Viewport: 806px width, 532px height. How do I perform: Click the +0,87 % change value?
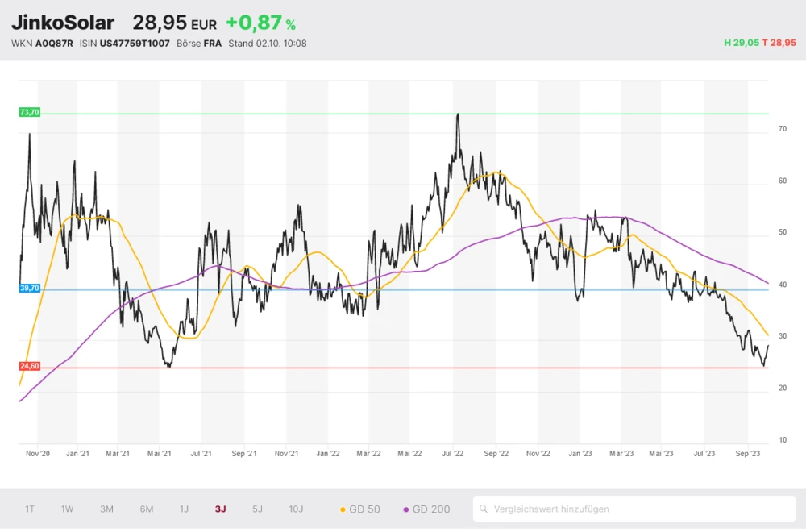click(260, 23)
